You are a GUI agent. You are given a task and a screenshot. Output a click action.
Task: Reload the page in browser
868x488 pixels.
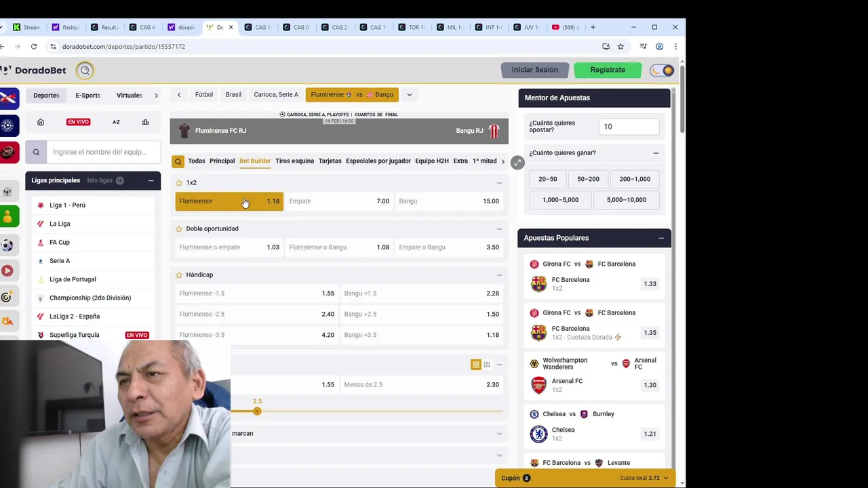(34, 47)
